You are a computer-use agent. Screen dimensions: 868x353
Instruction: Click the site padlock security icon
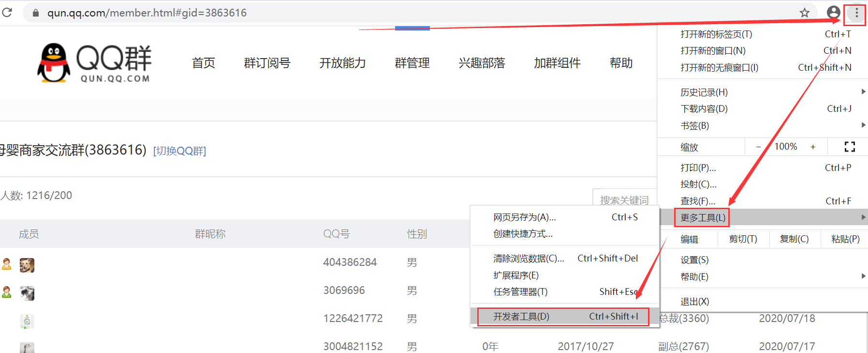click(x=35, y=13)
